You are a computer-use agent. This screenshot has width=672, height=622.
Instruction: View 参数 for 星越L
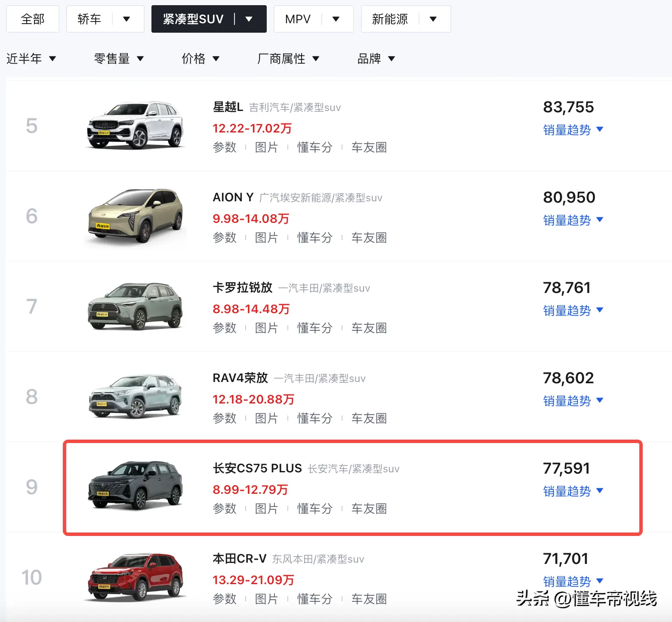tap(225, 147)
